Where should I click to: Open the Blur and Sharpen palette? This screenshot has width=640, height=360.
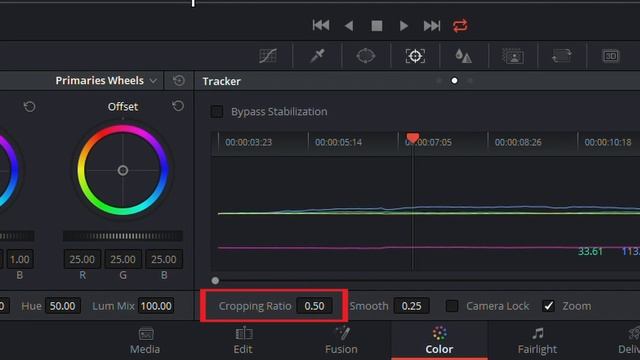pyautogui.click(x=464, y=56)
